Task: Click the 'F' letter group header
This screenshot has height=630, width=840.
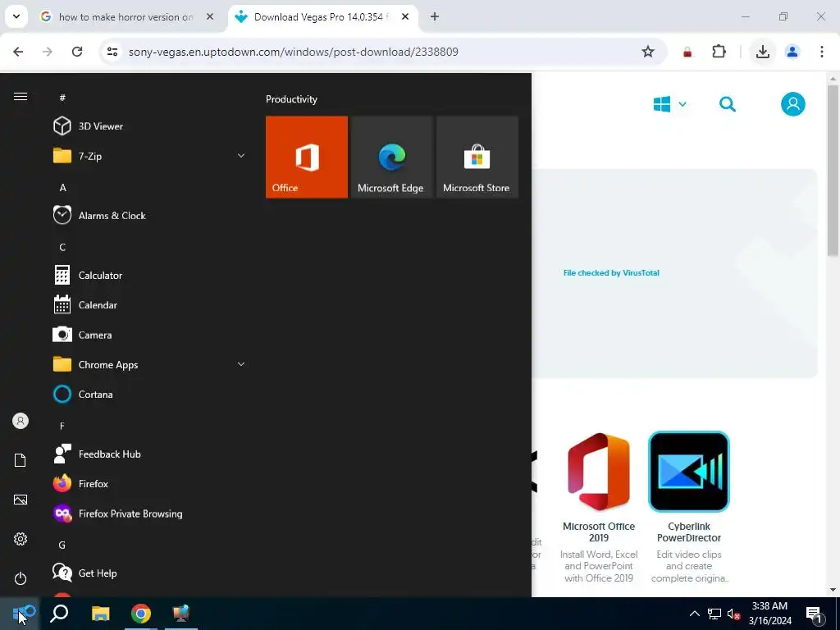Action: (x=62, y=426)
